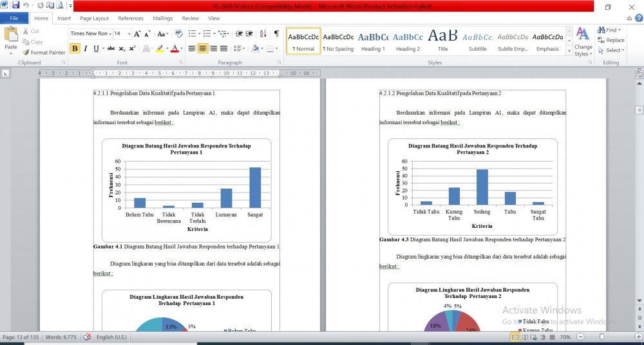Click the Paste clipboard icon
644x345 pixels.
coord(11,35)
